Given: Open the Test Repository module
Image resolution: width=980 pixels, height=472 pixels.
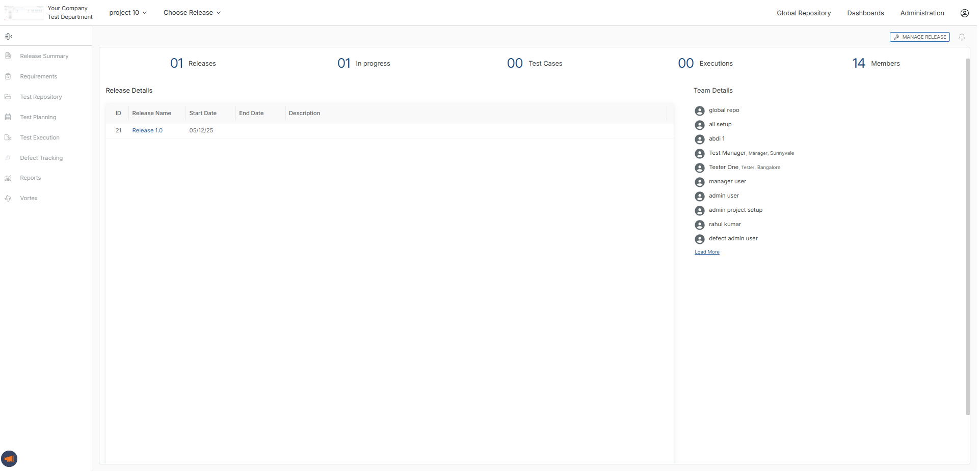Looking at the screenshot, I should click(x=41, y=97).
